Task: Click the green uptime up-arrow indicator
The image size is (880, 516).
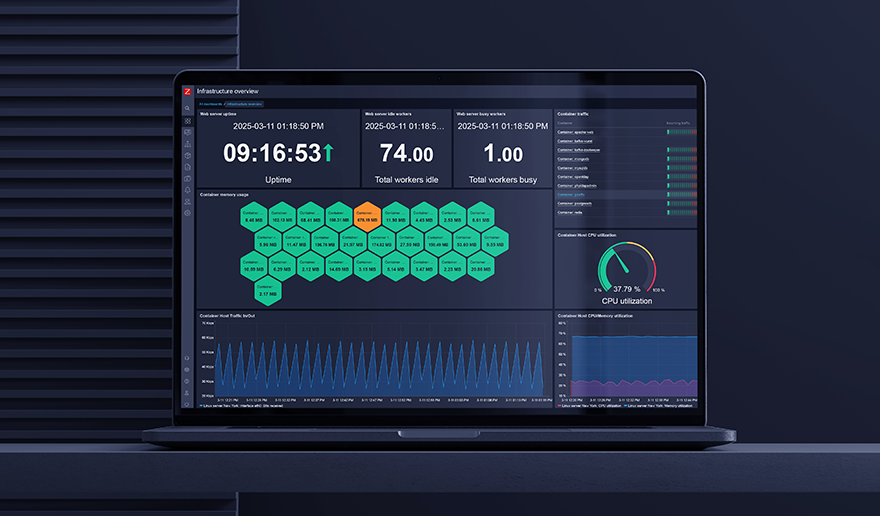Action: [x=328, y=153]
